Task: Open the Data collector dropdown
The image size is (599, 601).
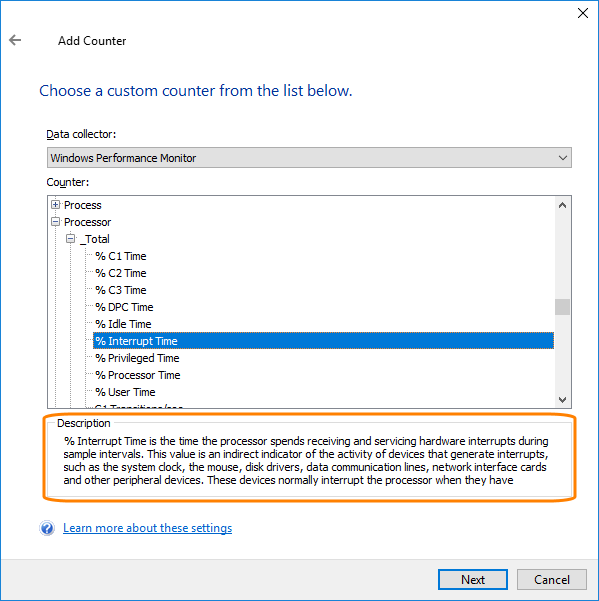Action: (x=309, y=158)
